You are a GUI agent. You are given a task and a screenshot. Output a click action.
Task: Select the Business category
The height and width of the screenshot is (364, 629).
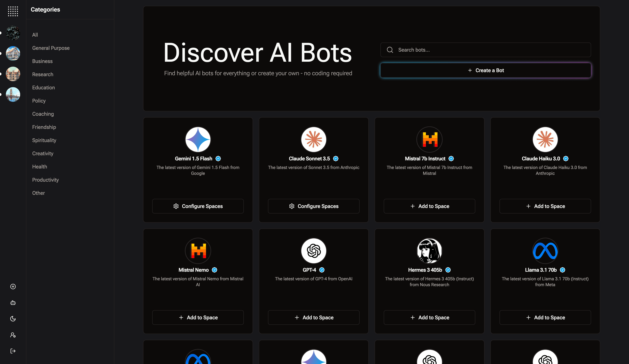(42, 61)
